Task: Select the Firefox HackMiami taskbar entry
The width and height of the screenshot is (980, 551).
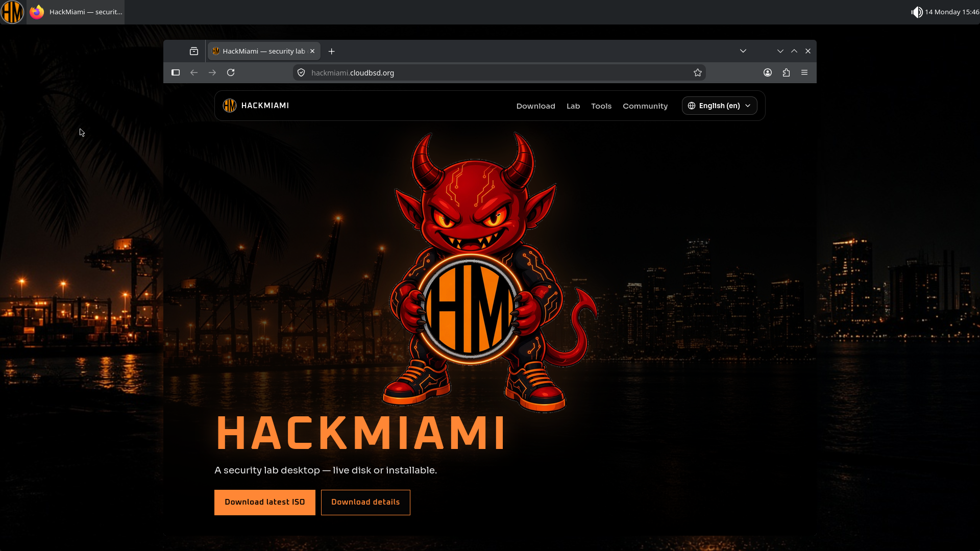Action: (76, 12)
